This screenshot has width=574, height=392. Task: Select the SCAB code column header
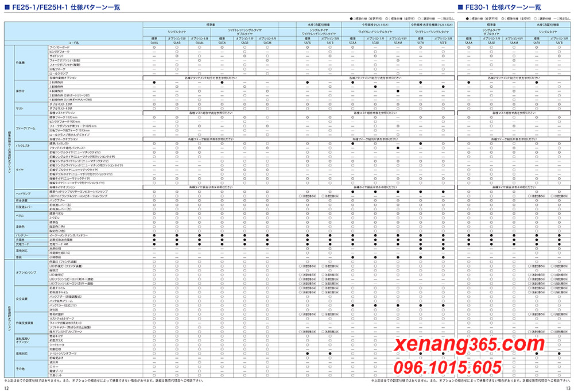tap(375, 43)
